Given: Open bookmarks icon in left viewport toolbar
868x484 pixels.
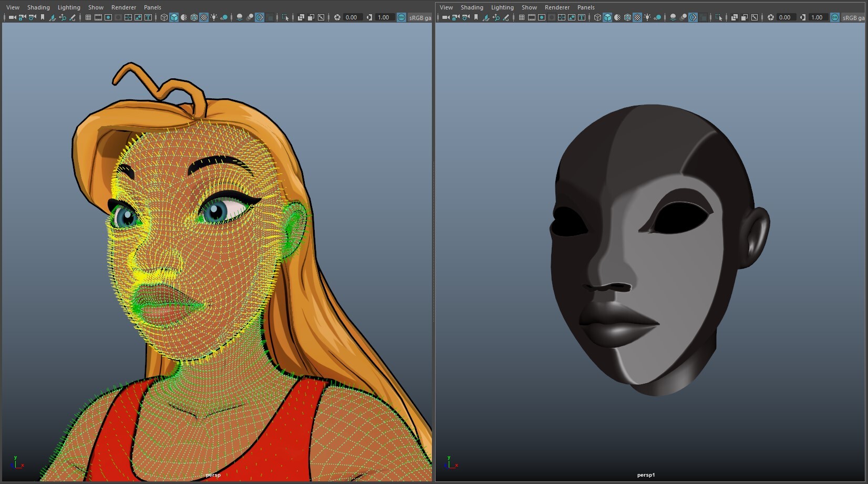Looking at the screenshot, I should 43,17.
